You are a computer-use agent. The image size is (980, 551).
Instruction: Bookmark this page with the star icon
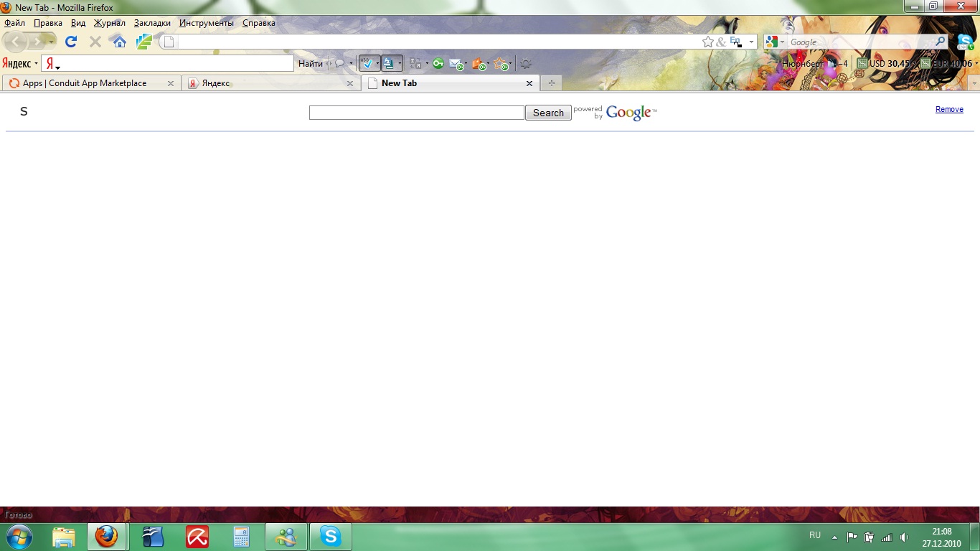(x=708, y=42)
